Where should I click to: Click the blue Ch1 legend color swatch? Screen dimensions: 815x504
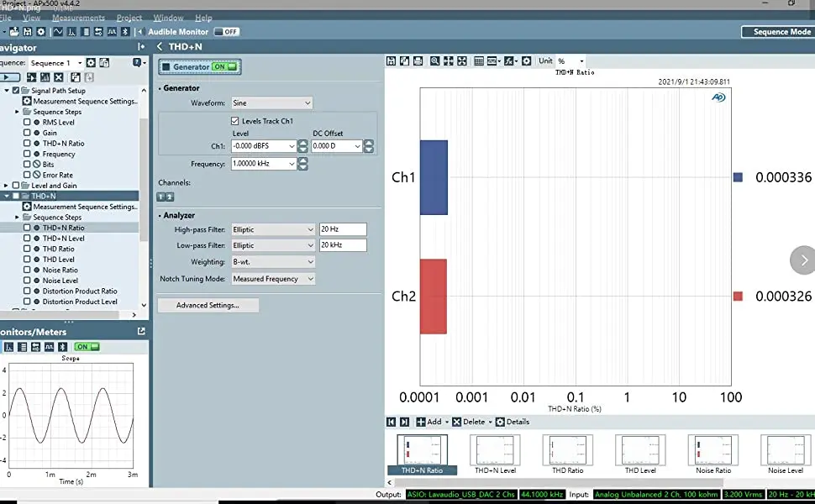(738, 177)
